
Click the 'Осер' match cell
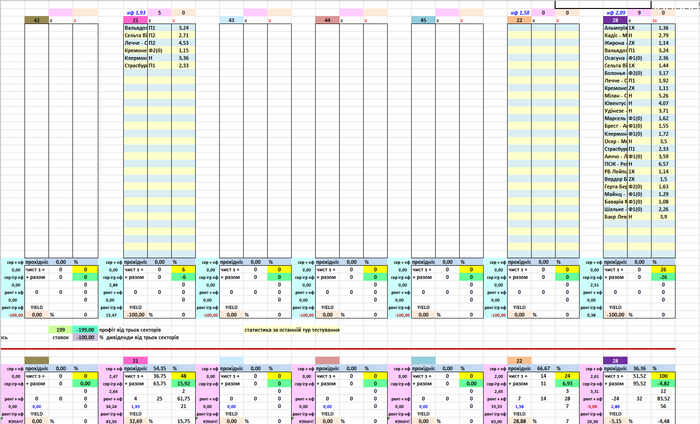(616, 141)
